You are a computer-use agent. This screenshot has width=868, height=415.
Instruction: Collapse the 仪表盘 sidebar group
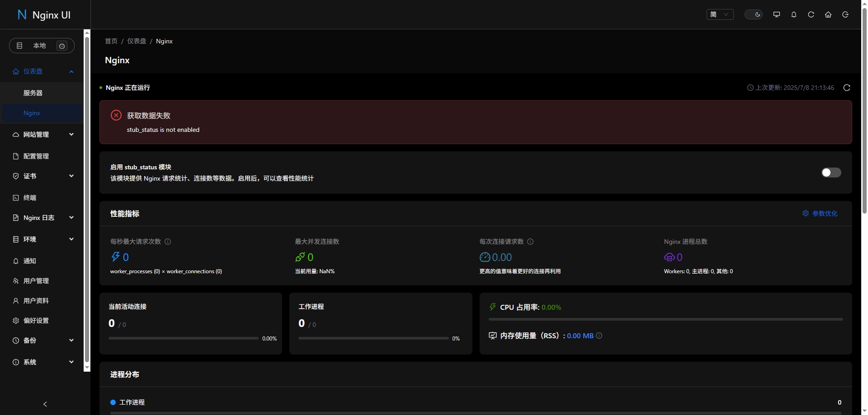[42, 71]
